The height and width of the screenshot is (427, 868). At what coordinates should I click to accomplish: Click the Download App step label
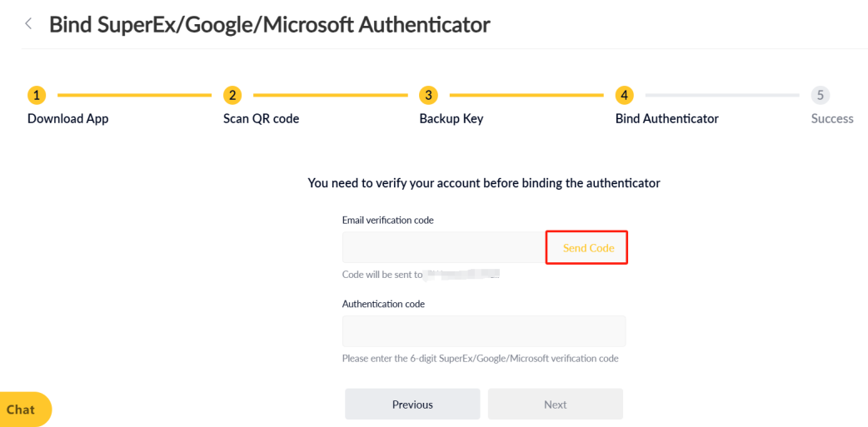coord(68,118)
